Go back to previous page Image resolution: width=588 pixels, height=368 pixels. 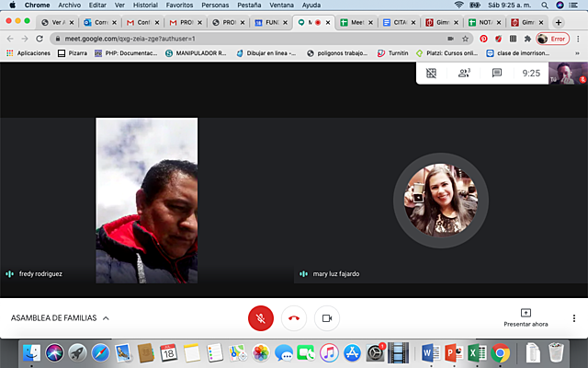coord(10,39)
